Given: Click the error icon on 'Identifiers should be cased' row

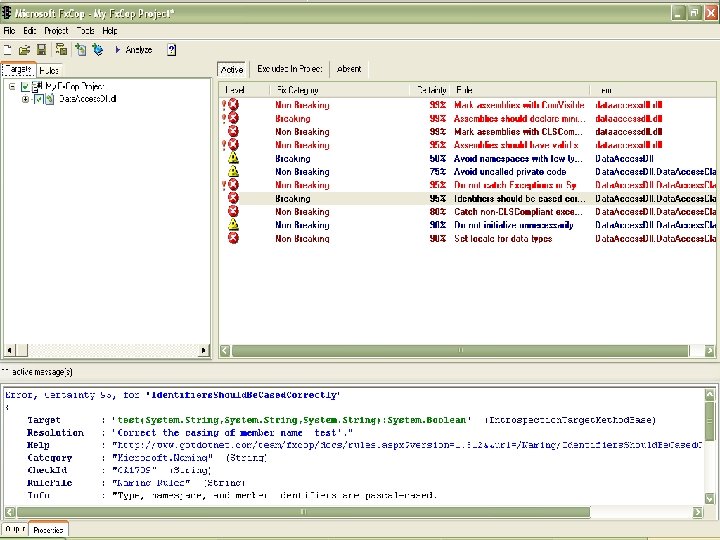Looking at the screenshot, I should point(233,198).
